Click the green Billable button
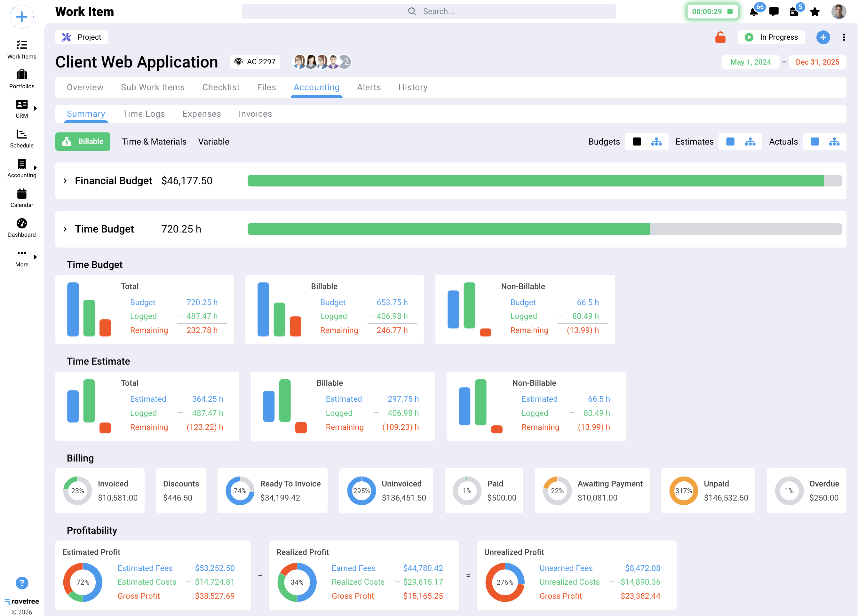Image resolution: width=858 pixels, height=616 pixels. [83, 141]
